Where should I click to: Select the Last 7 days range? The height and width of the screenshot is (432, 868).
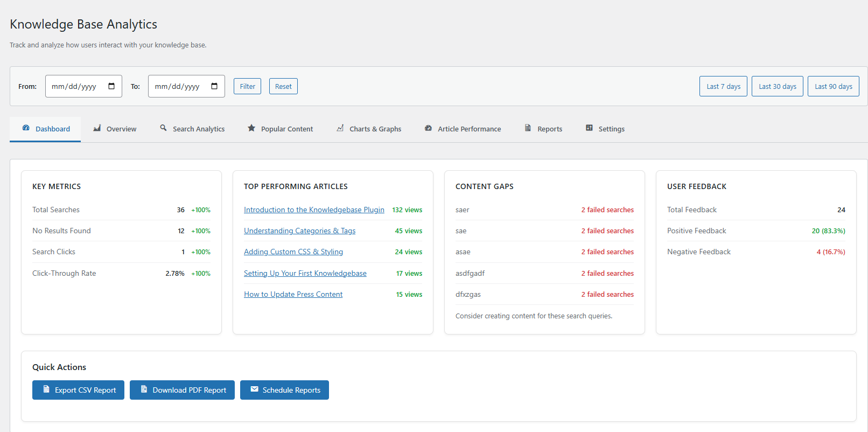coord(723,86)
